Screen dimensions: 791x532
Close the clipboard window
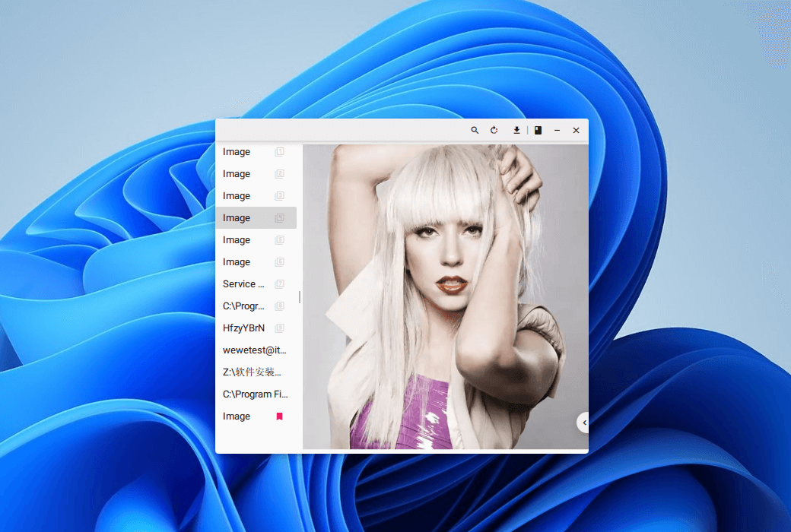coord(576,130)
